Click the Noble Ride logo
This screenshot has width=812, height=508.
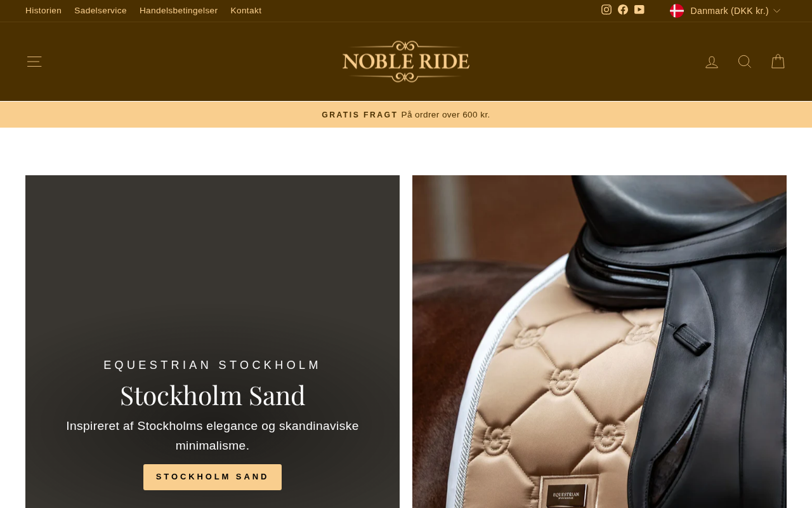406,62
